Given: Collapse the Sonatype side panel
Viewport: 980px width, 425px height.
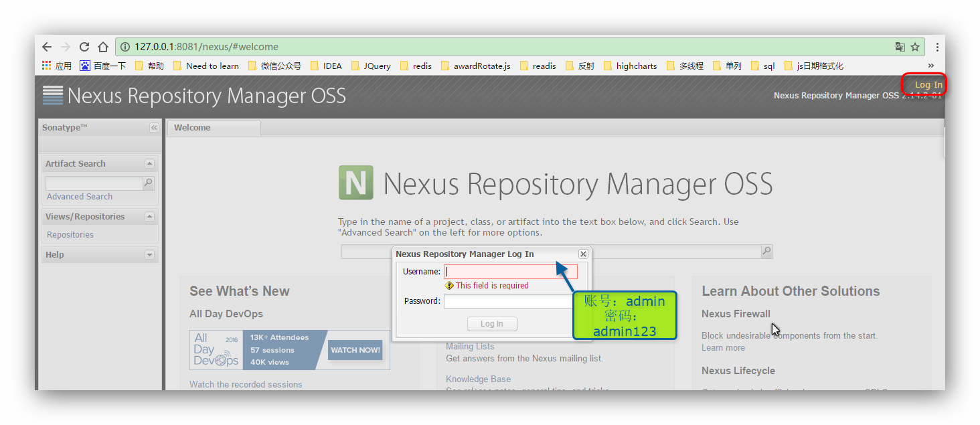Looking at the screenshot, I should (154, 128).
